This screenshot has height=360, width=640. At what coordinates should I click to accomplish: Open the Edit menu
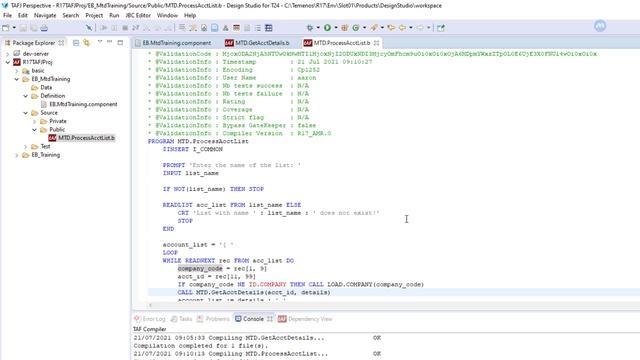coord(22,15)
